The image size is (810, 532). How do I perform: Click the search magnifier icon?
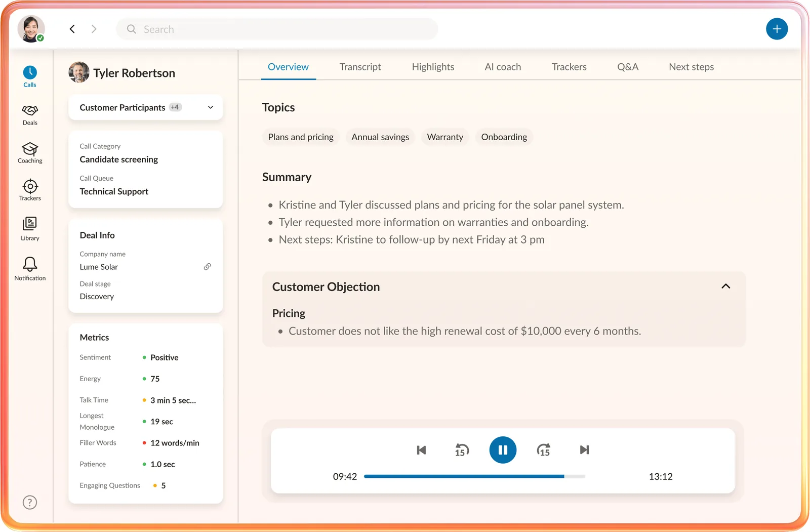coord(132,29)
